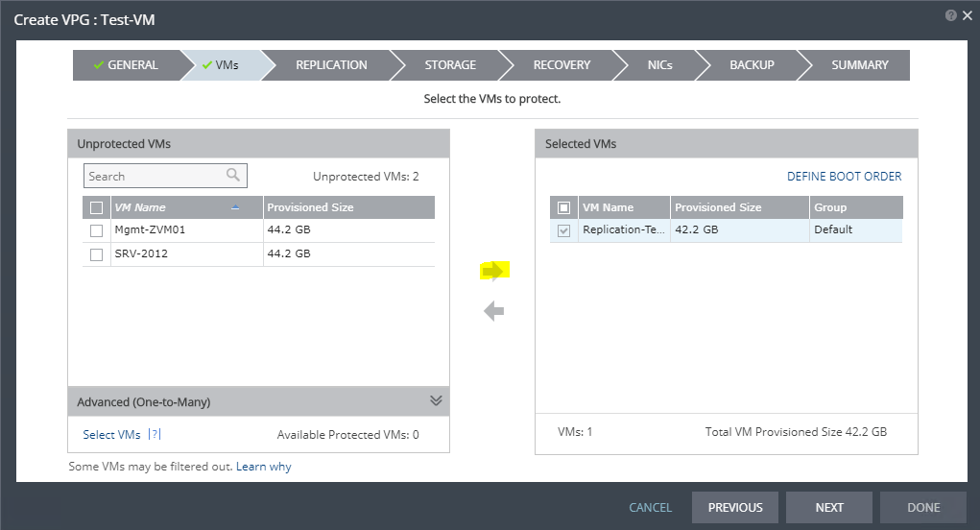Click the VM Name sort arrow

click(x=236, y=207)
